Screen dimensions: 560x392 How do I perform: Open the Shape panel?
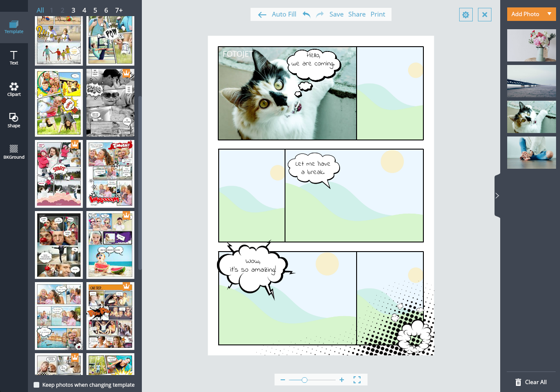click(14, 121)
